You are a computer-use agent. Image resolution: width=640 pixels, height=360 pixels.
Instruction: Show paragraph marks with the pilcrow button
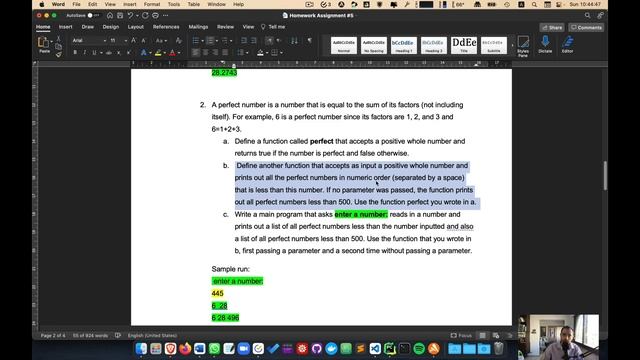pos(309,40)
